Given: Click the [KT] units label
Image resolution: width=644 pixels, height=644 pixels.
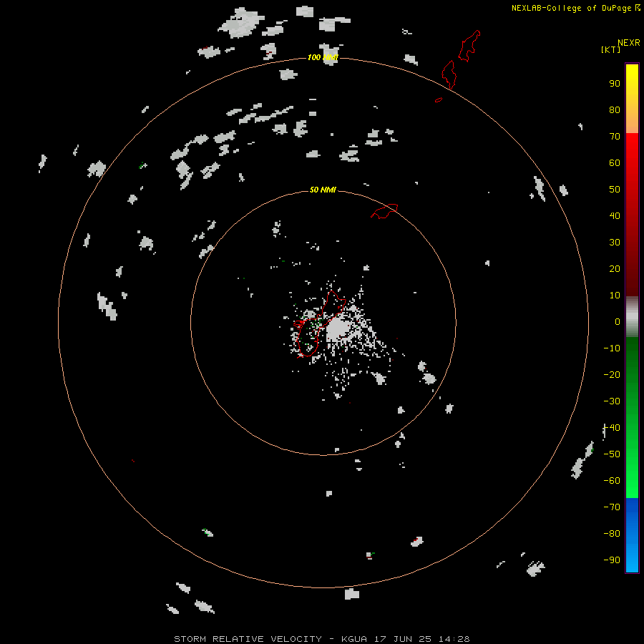Looking at the screenshot, I should pos(610,49).
